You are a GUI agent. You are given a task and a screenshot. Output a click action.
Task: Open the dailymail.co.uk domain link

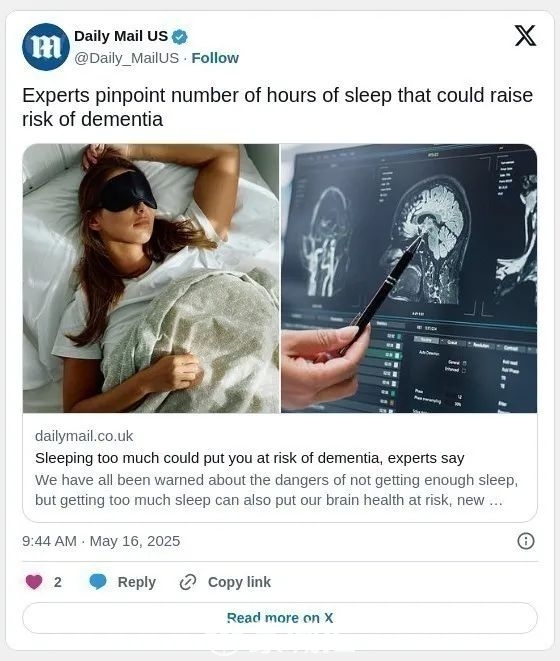[84, 436]
